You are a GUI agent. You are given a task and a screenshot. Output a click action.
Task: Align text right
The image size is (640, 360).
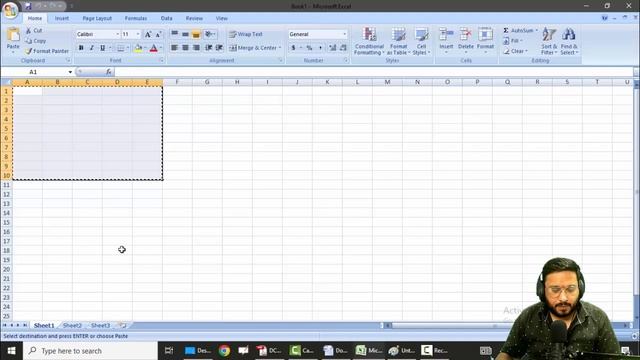(x=196, y=48)
